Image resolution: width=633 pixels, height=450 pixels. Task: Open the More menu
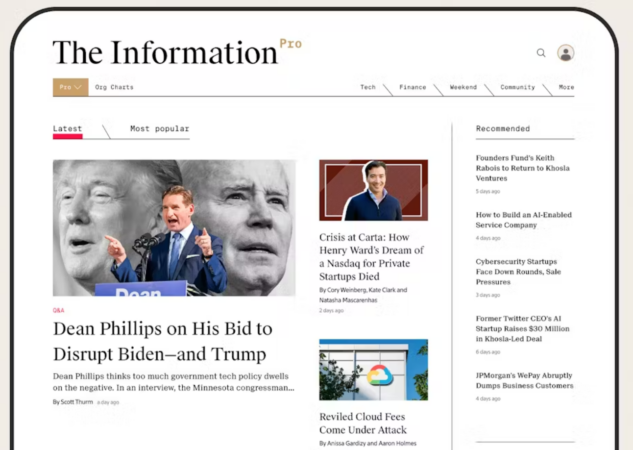(x=566, y=87)
